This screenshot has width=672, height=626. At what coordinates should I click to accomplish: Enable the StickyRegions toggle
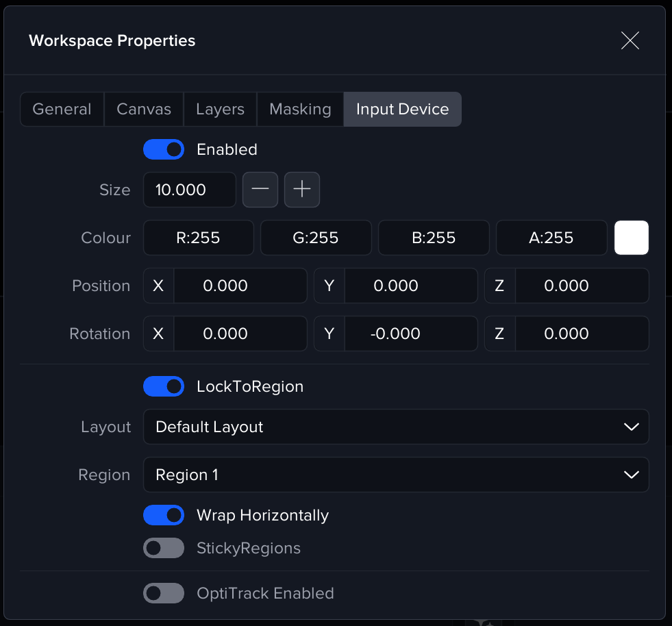tap(164, 548)
